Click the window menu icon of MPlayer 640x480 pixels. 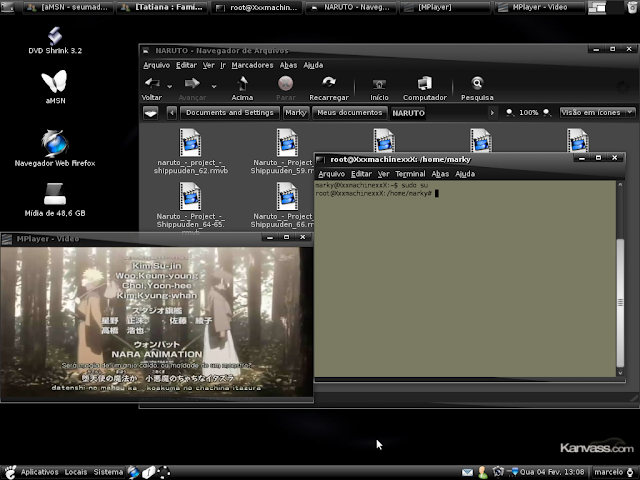pos(7,239)
